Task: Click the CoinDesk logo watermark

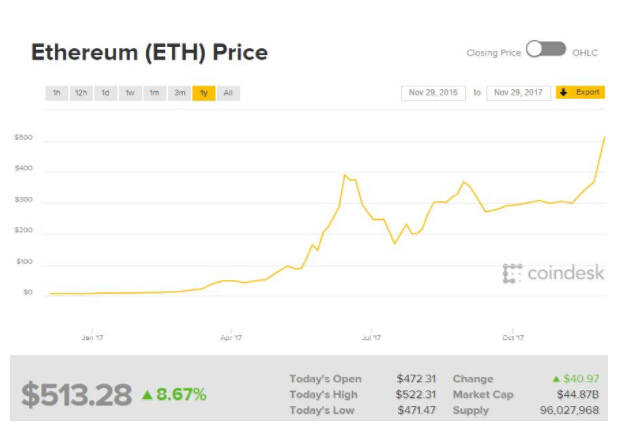Action: coord(553,272)
